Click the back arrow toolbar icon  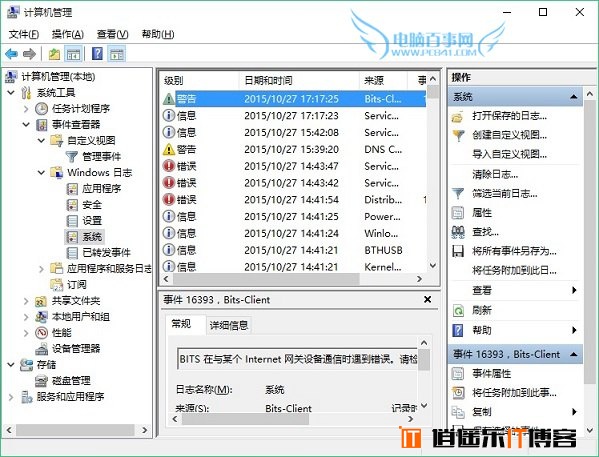point(11,54)
